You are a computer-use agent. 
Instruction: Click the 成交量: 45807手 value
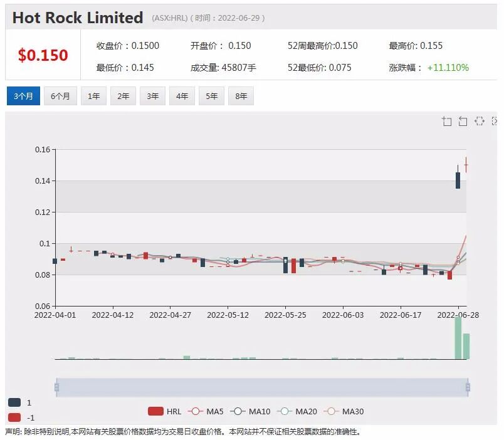click(223, 68)
